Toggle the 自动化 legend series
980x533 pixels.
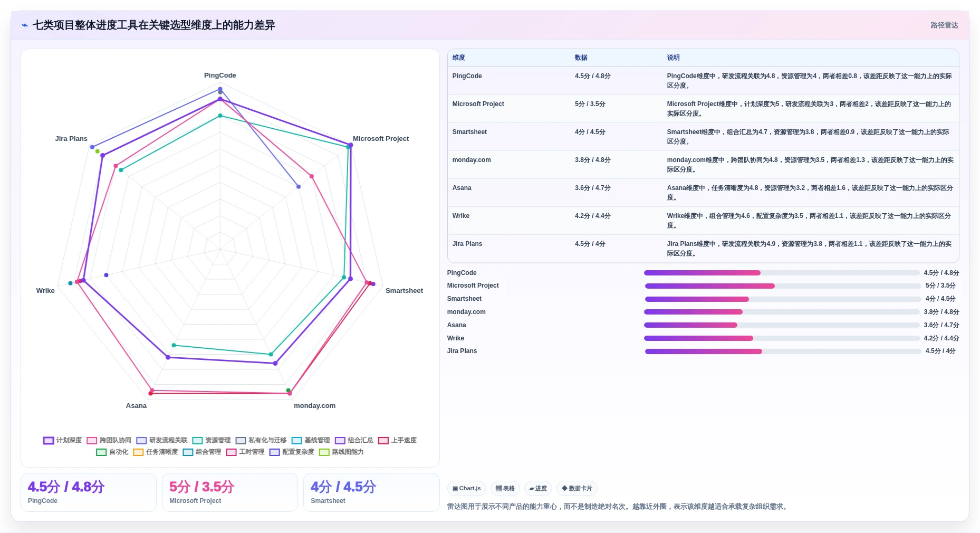pos(112,452)
